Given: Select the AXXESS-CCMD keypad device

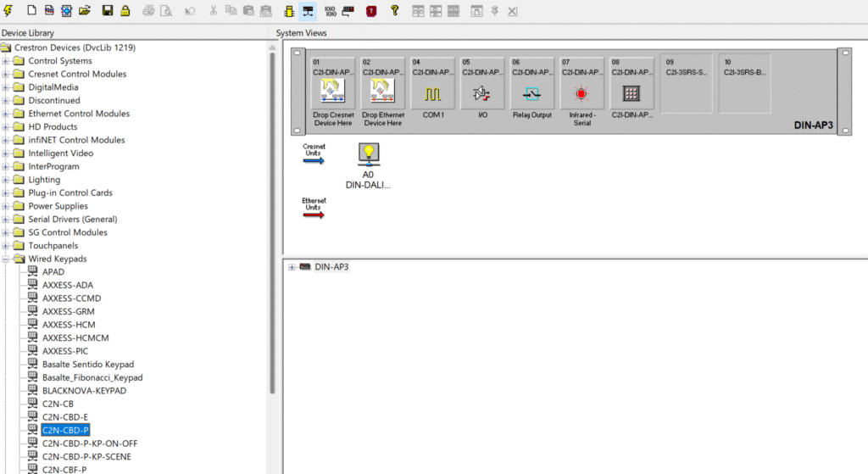Looking at the screenshot, I should click(x=71, y=298).
